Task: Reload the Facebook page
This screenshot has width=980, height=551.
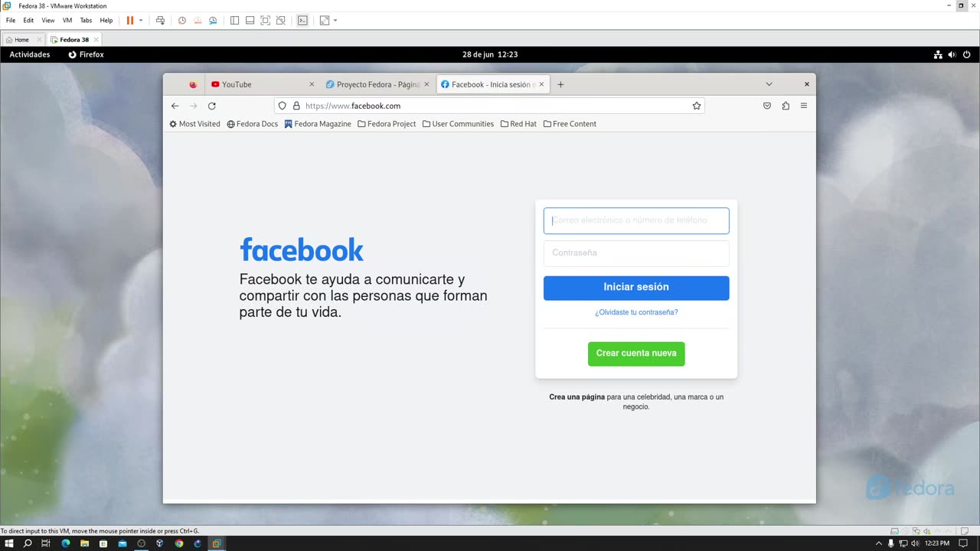Action: coord(212,106)
